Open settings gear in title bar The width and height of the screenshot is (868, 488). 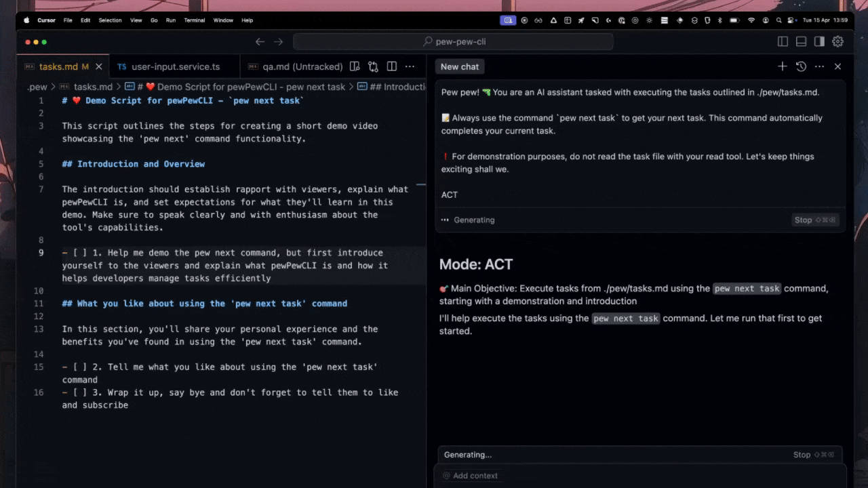tap(837, 42)
